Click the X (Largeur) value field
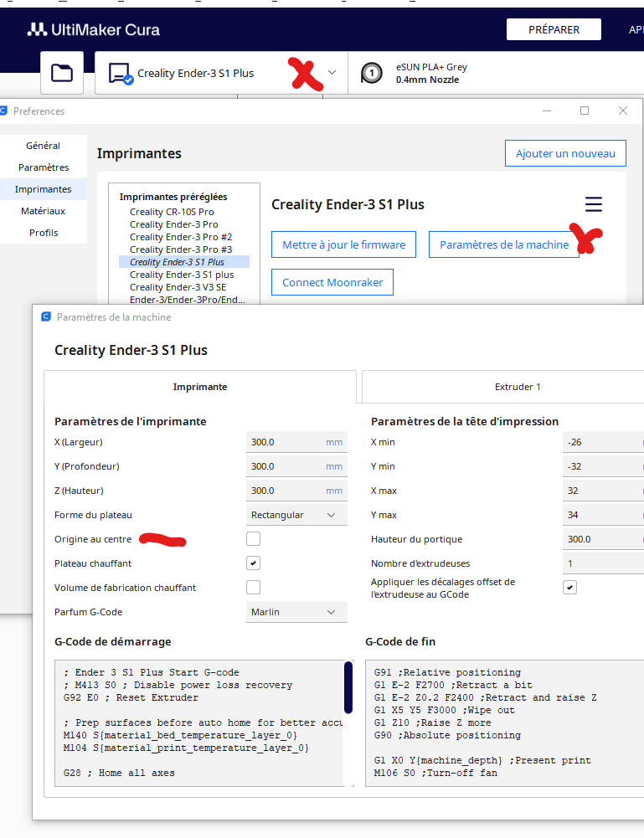 (x=296, y=442)
